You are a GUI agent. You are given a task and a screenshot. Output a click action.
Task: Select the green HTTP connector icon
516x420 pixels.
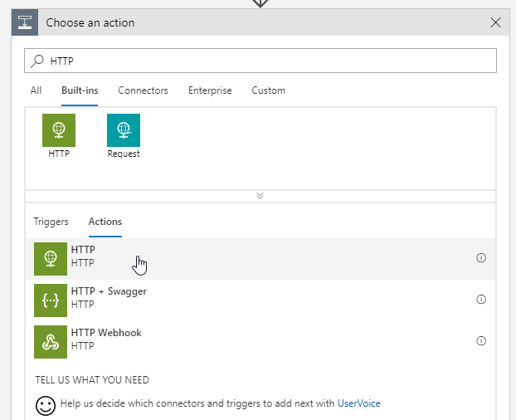pos(59,130)
